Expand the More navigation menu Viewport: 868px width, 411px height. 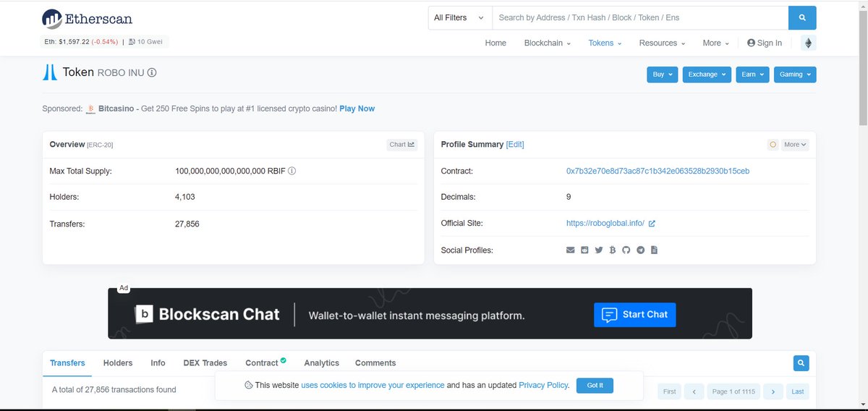coord(715,43)
